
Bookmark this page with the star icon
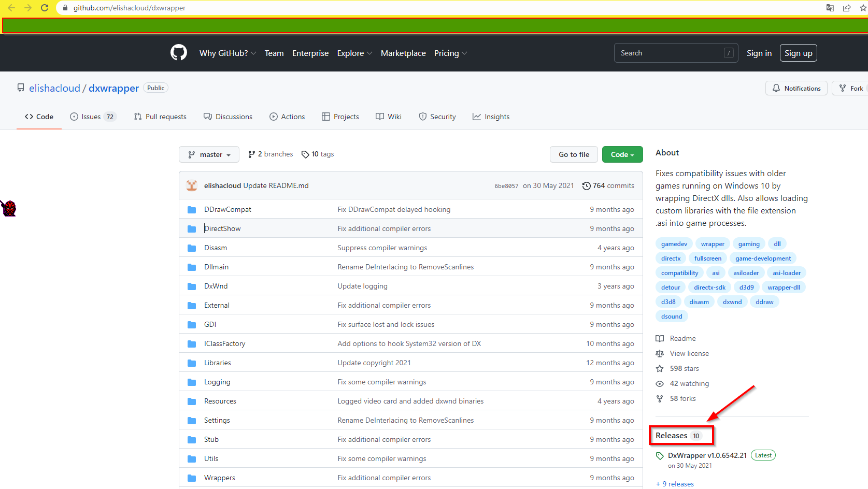tap(863, 8)
